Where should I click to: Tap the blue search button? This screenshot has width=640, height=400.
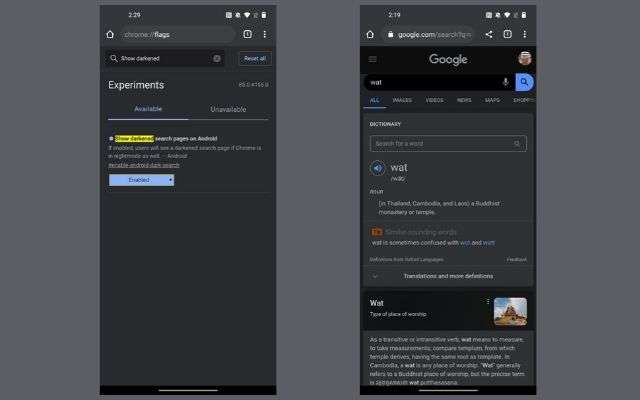click(x=524, y=82)
